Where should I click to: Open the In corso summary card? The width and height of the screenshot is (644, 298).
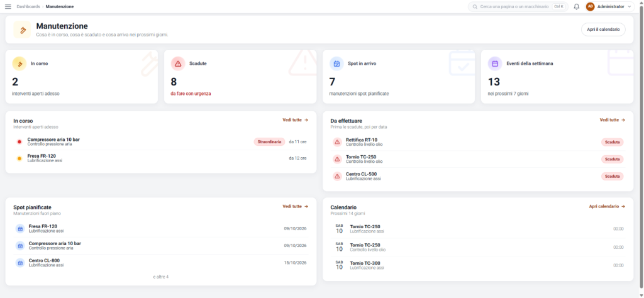[x=81, y=77]
